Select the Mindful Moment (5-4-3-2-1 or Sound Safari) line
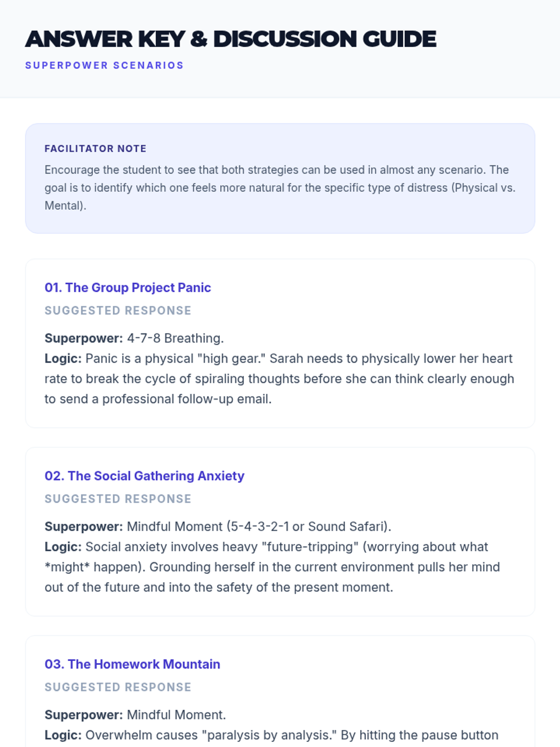Viewport: 560px width, 747px height. [218, 526]
